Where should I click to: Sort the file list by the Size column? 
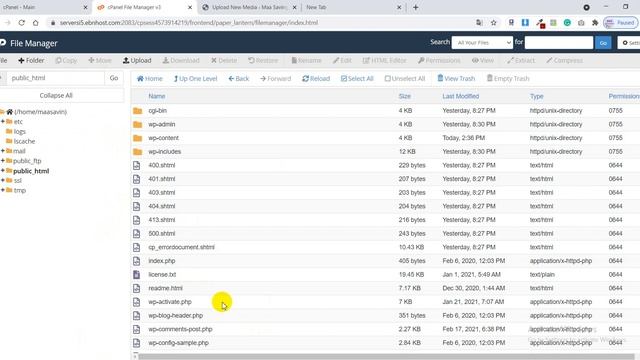(x=404, y=96)
